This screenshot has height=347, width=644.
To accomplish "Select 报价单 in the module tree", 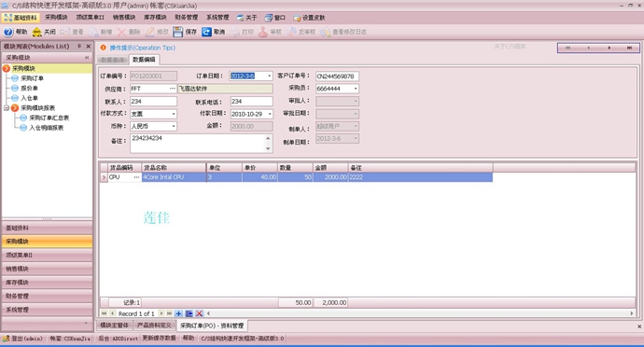I will tap(29, 88).
